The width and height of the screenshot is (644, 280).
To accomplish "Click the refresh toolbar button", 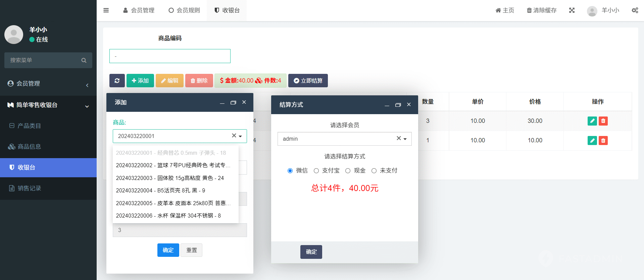I will (x=117, y=81).
